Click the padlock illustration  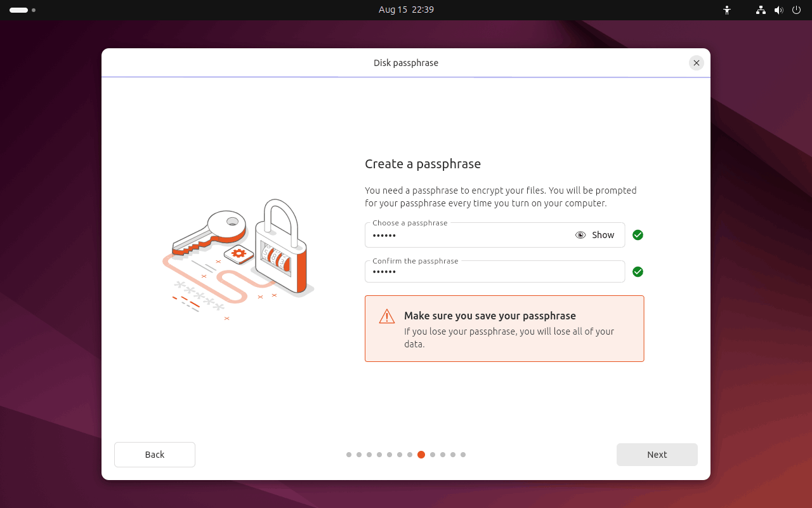coord(281,248)
